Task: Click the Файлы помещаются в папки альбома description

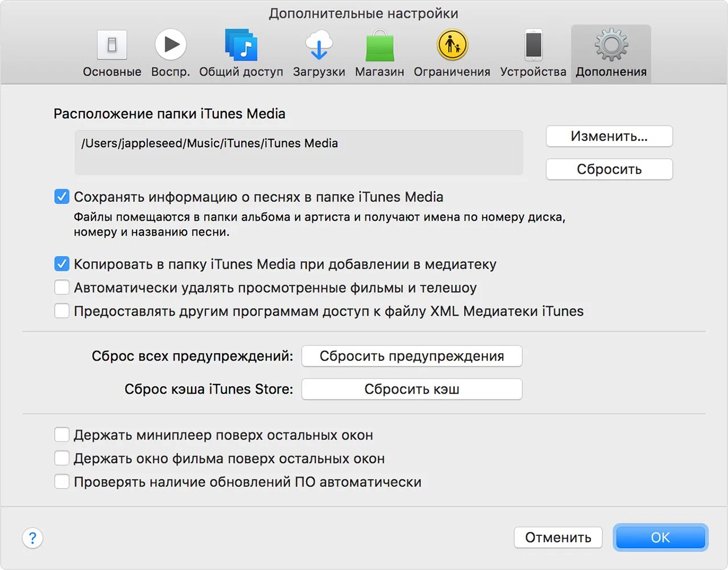Action: 320,224
